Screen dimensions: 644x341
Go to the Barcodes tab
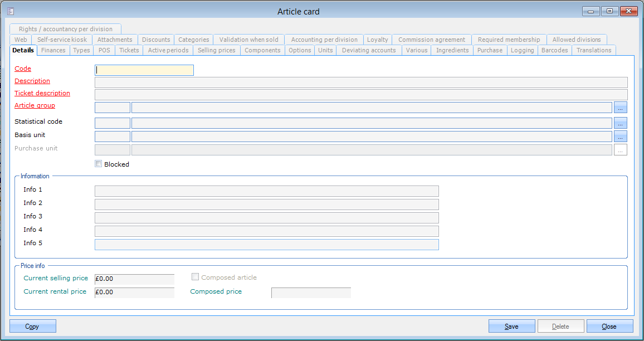(554, 50)
